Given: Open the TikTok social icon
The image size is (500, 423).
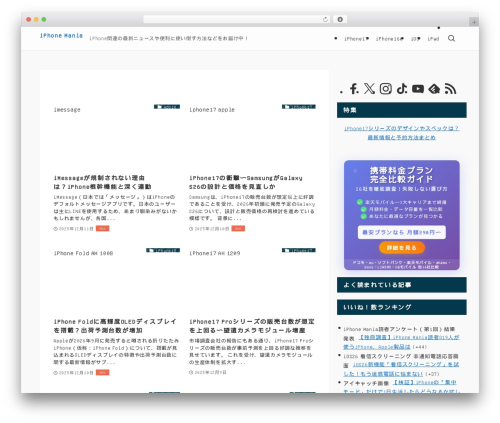Looking at the screenshot, I should tap(402, 89).
